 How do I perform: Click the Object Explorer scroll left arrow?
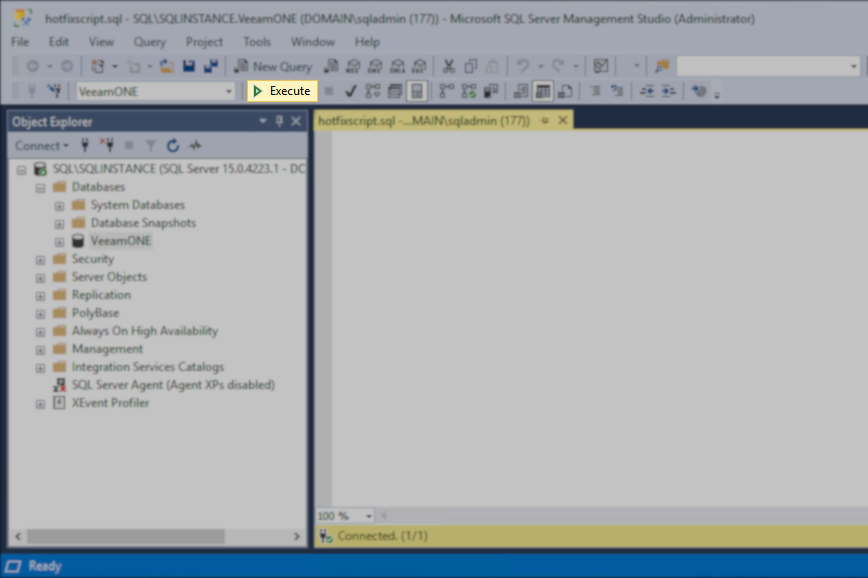[x=18, y=536]
